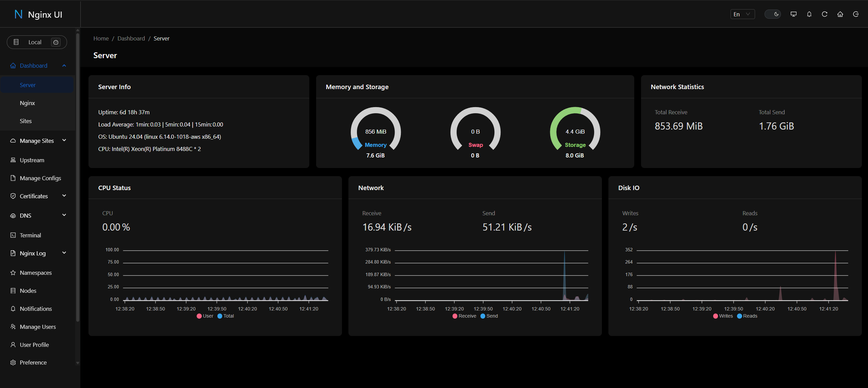Click the Dashboard breadcrumb link
Screen dimensions: 868x388
click(x=131, y=38)
